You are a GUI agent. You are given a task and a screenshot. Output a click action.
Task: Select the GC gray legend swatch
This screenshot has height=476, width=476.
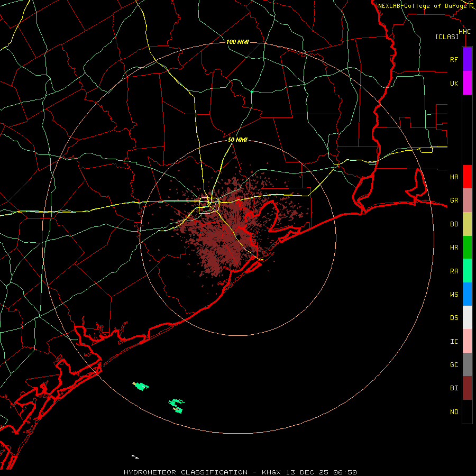[467, 364]
